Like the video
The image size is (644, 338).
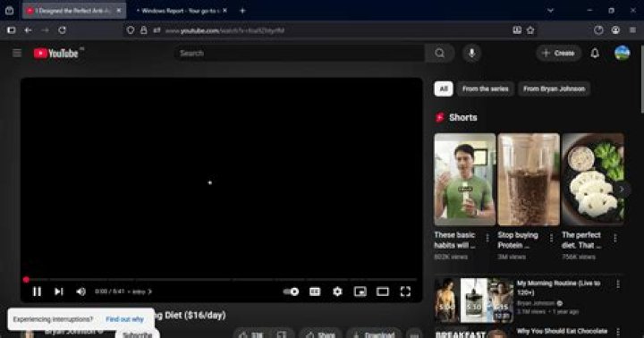(251, 334)
